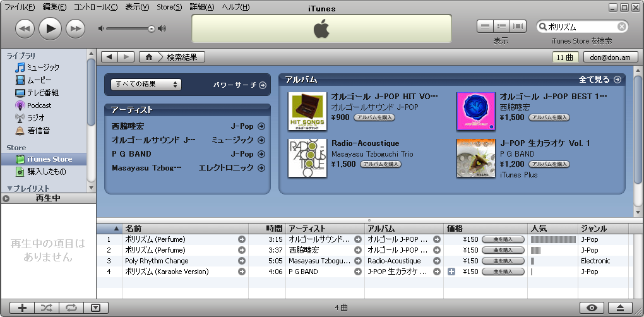The height and width of the screenshot is (317, 644).
Task: Click 全て見る albums link
Action: (600, 80)
